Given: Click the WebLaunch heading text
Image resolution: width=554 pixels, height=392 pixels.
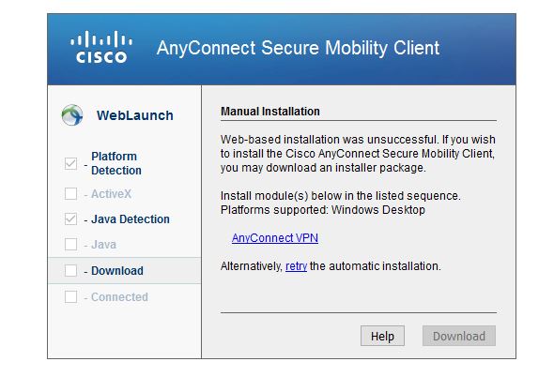Looking at the screenshot, I should [135, 115].
